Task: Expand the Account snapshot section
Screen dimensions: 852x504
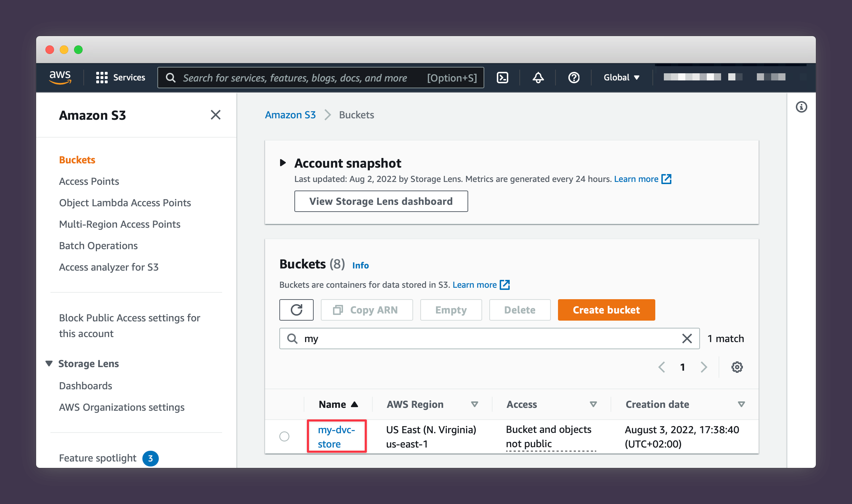Action: pos(283,163)
